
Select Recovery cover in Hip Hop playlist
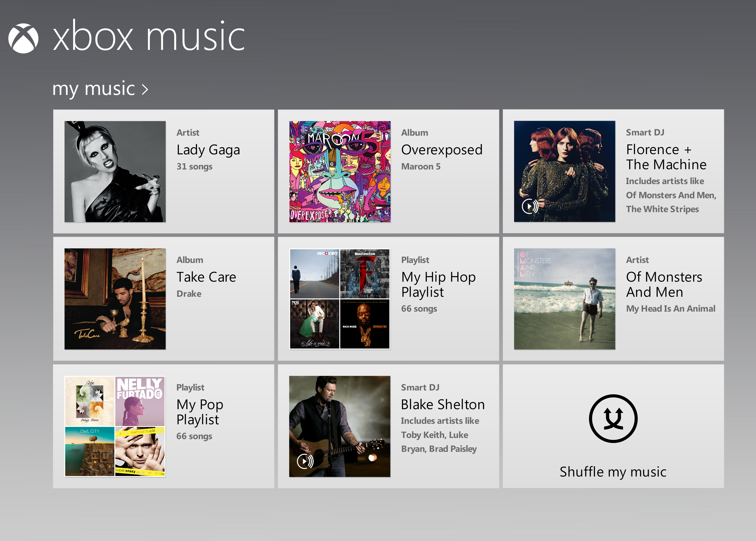click(315, 273)
